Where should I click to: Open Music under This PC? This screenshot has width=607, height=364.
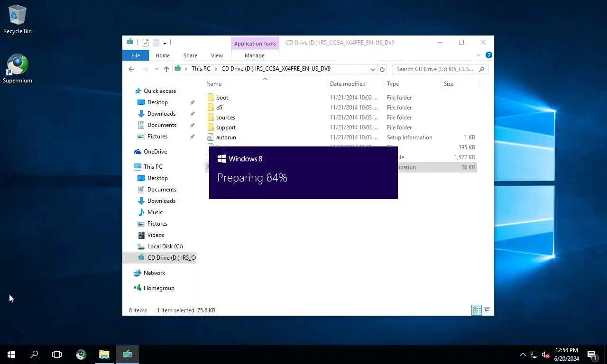155,212
